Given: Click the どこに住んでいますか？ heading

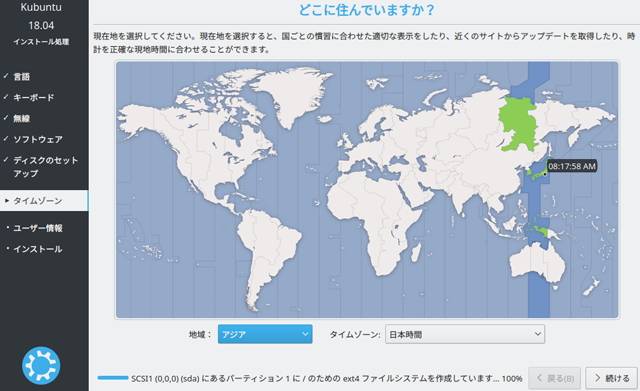Looking at the screenshot, I should [x=366, y=10].
